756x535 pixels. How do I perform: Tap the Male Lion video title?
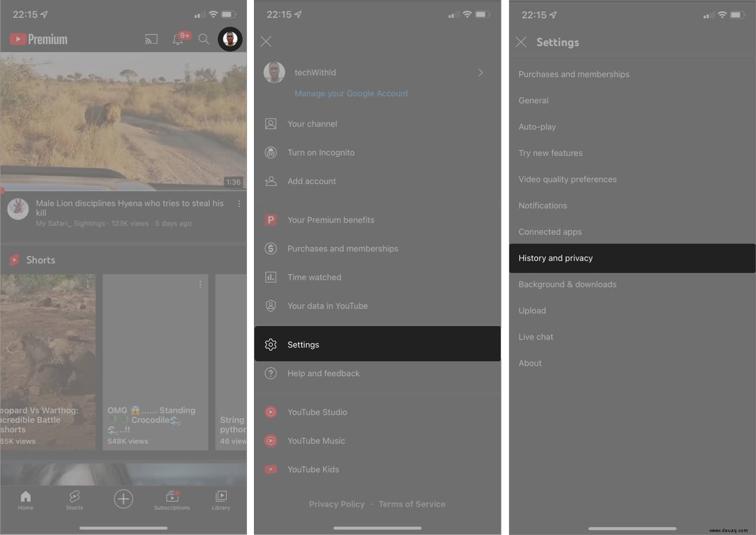pos(129,208)
